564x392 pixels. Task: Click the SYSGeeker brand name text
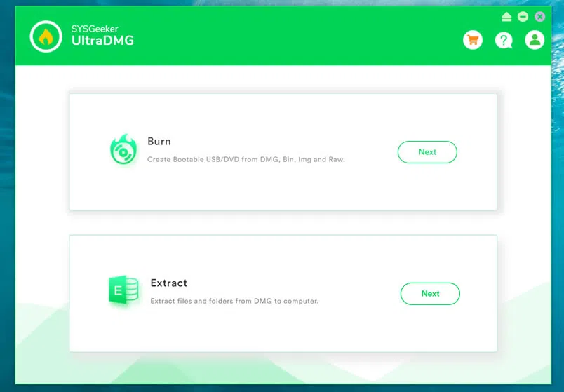point(94,29)
